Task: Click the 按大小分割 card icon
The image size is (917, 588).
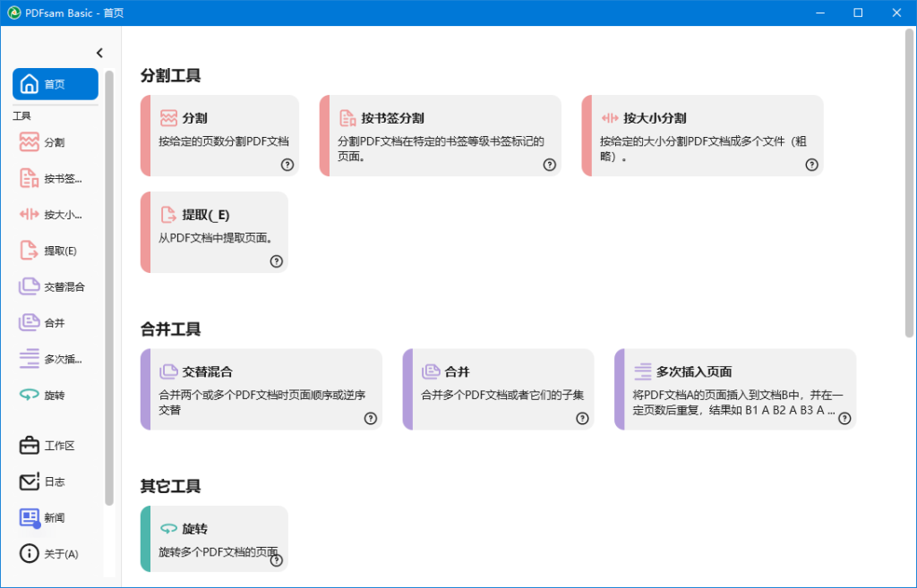Action: (x=609, y=118)
